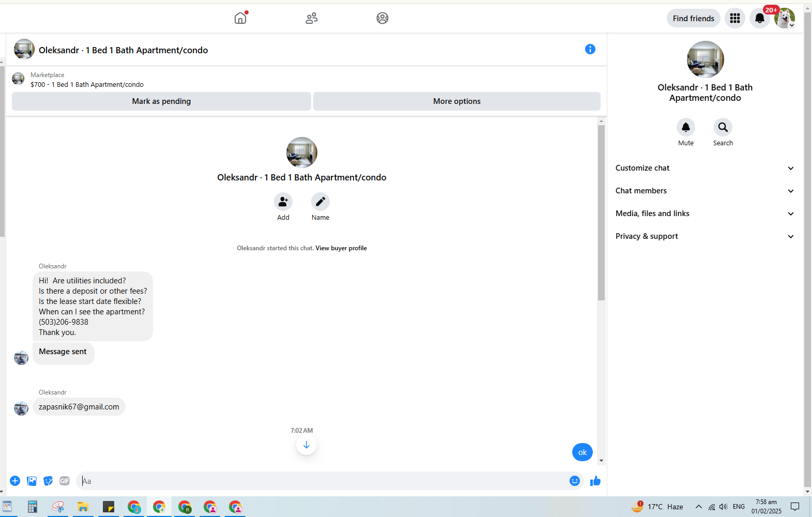Viewport: 812px width, 517px height.
Task: Click the large apartment avatar in chat
Action: (x=302, y=153)
